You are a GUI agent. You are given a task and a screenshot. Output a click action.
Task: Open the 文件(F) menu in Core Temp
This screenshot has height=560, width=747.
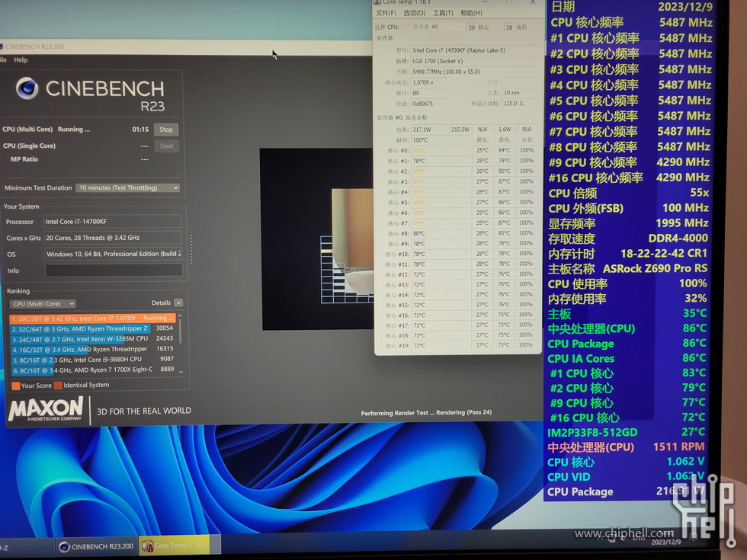coord(386,13)
